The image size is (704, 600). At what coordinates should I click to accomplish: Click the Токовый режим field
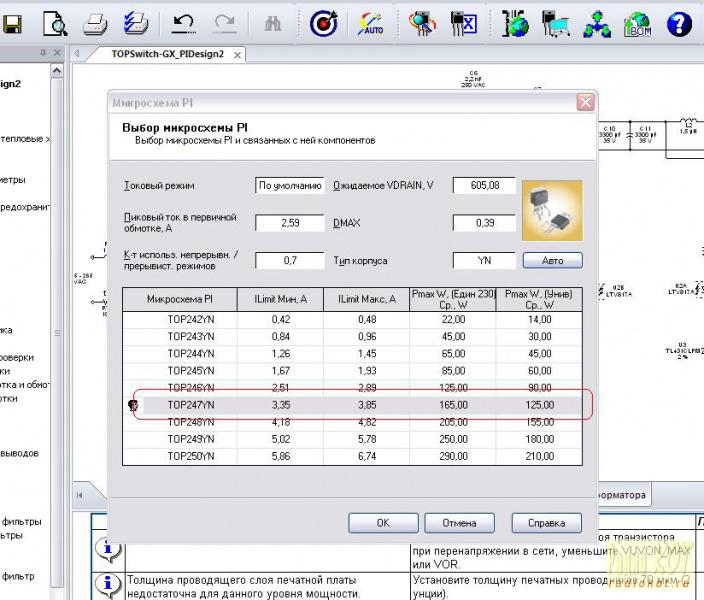click(290, 186)
